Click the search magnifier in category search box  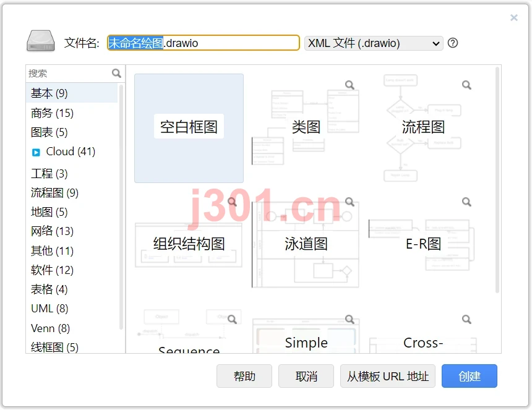click(x=116, y=73)
